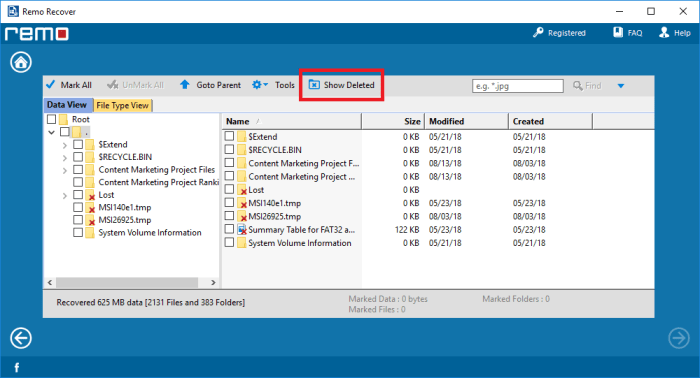Check MSI26925.tmp checkbox in file list
The height and width of the screenshot is (378, 700).
tap(229, 216)
